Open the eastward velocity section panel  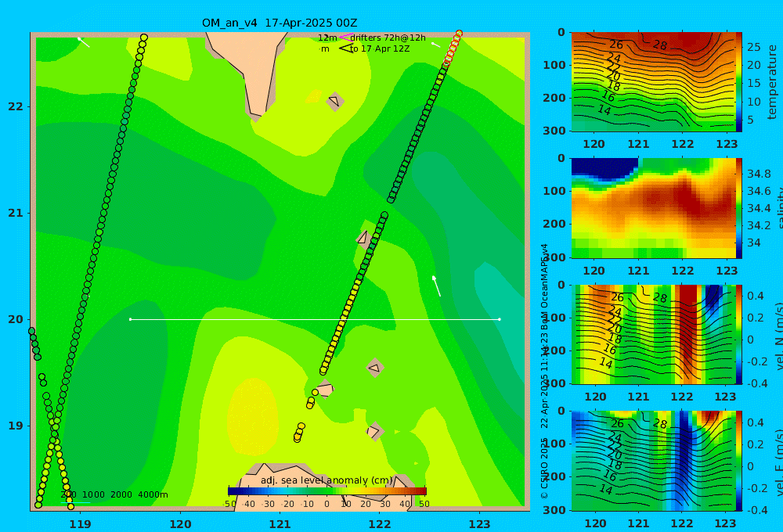(653, 461)
